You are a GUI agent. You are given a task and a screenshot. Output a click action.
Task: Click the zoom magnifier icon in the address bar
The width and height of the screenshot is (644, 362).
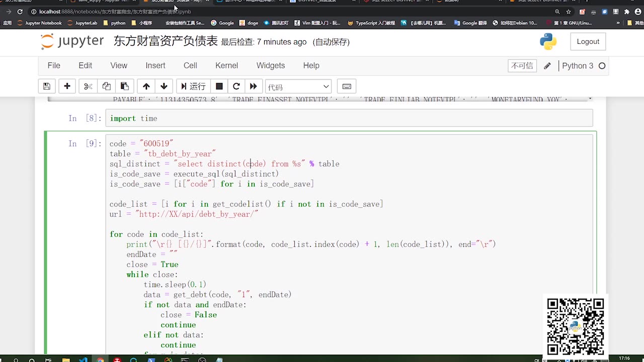tap(557, 12)
